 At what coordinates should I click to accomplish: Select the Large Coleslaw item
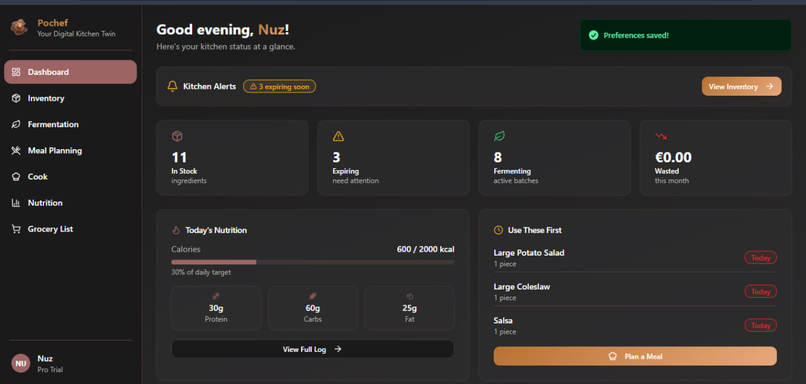pos(635,291)
